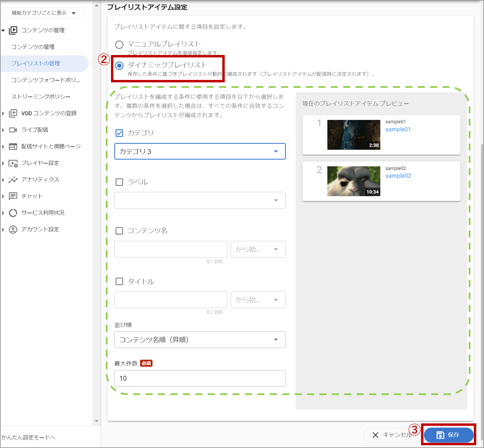484x448 pixels.
Task: Click the プレイヤー設定 player gear icon
Action: point(13,163)
